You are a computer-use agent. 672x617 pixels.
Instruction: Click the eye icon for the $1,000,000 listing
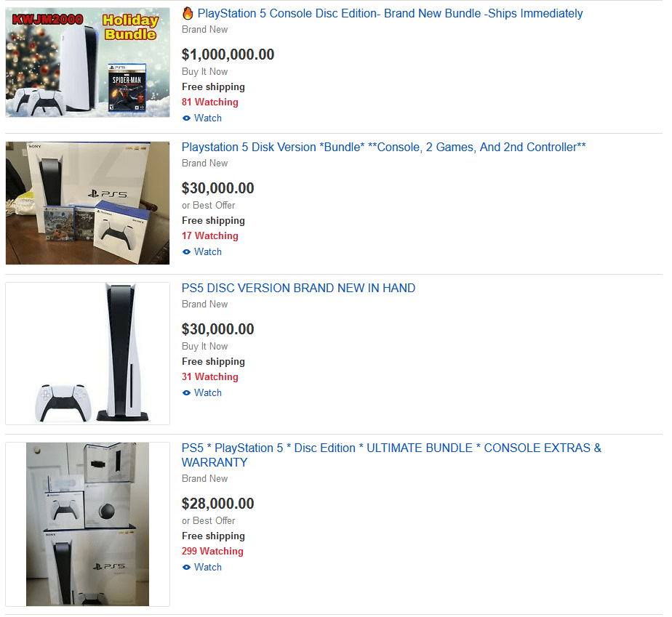click(x=186, y=118)
